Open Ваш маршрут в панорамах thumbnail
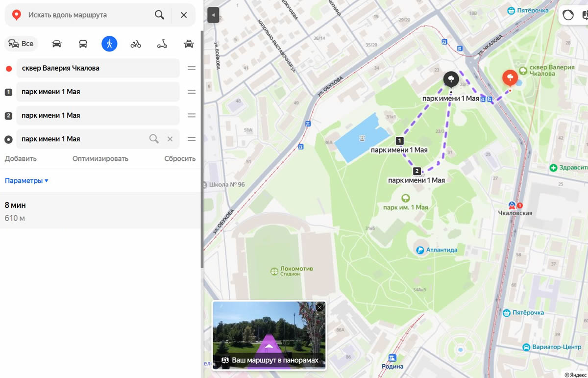Viewport: 588px width, 378px height. (x=269, y=335)
